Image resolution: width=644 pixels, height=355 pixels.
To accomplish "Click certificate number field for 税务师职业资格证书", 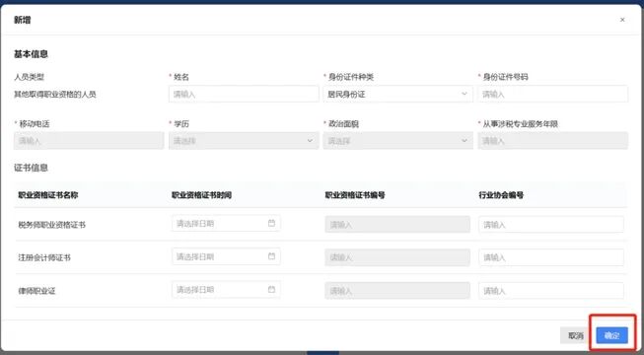I will [x=397, y=225].
